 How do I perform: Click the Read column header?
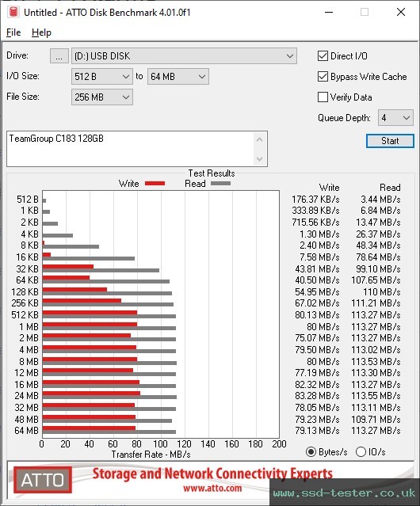[x=390, y=188]
